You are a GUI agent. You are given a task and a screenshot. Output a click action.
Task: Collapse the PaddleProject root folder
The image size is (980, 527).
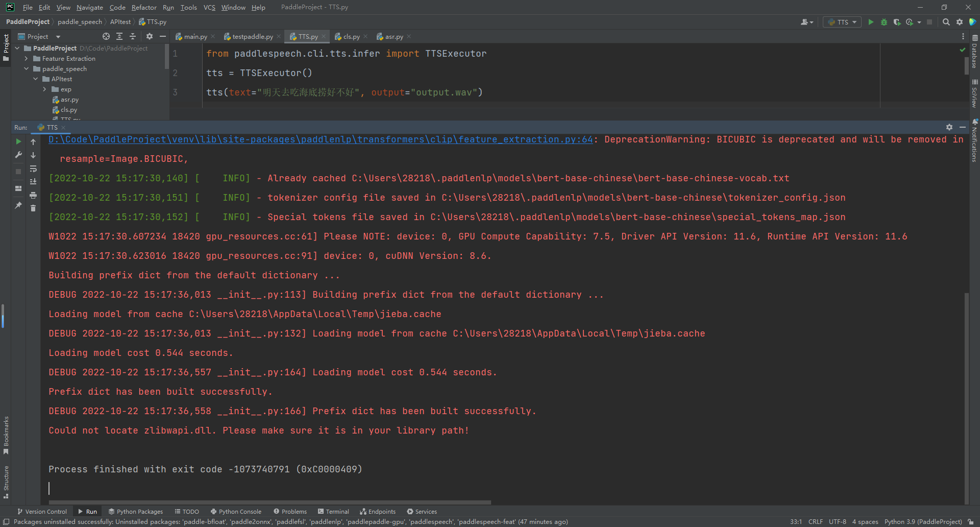pos(17,48)
